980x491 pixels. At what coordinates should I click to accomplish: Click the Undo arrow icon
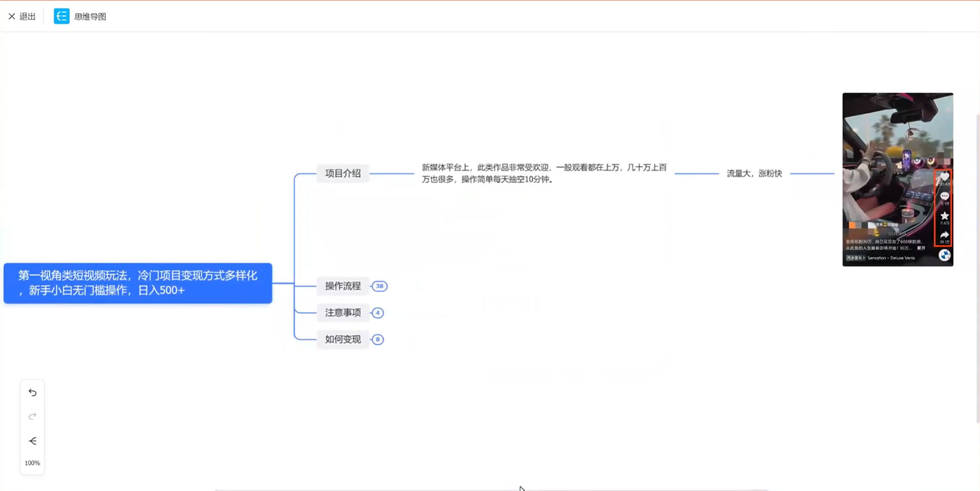tap(32, 392)
